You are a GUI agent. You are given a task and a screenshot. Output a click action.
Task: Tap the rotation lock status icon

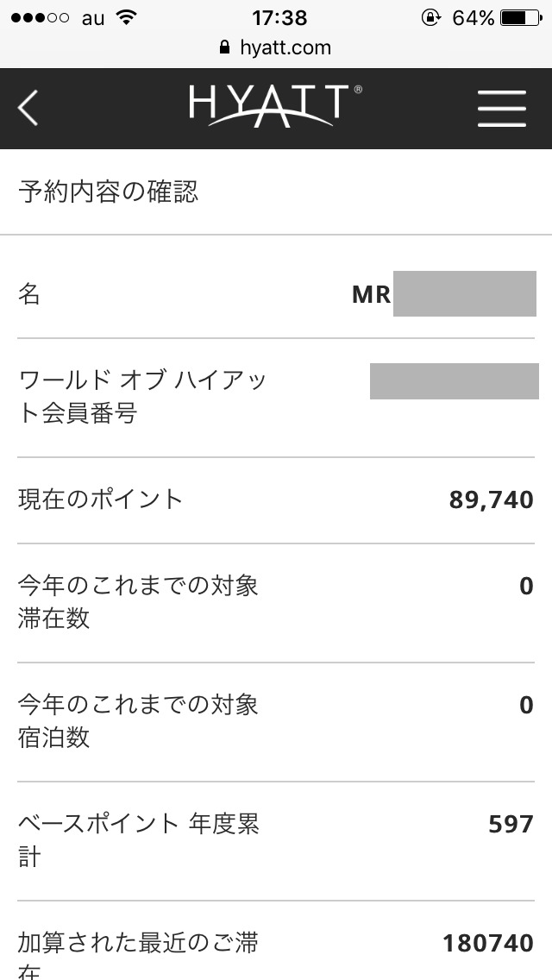[431, 17]
